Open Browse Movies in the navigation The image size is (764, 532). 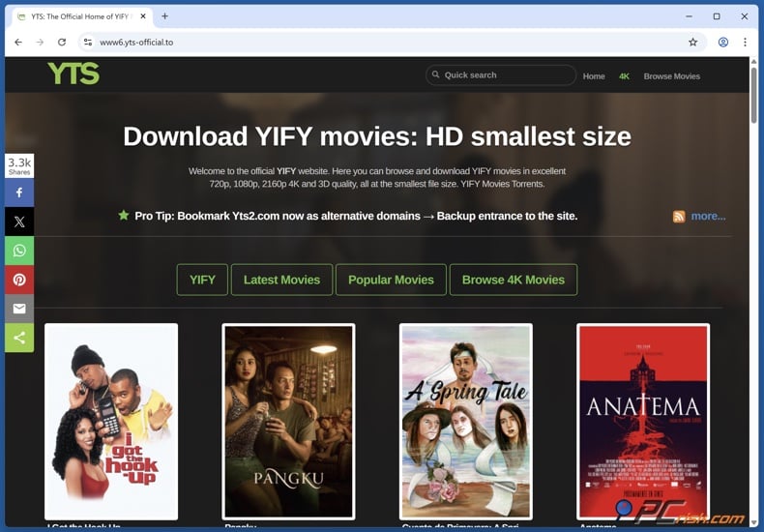pos(671,76)
